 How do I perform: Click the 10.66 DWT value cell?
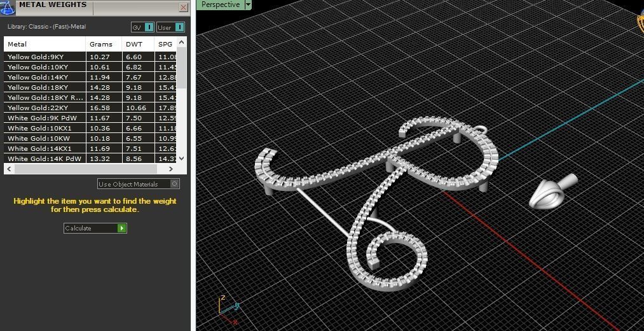(x=138, y=108)
